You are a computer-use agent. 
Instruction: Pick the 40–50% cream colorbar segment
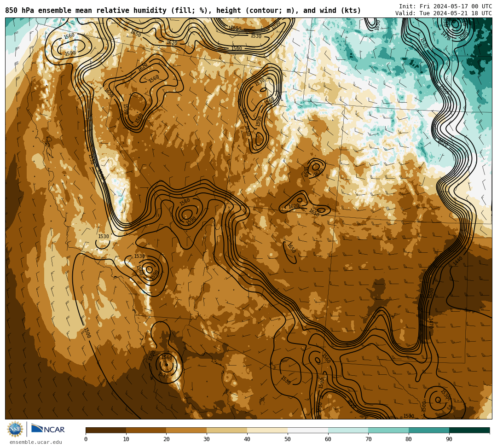(267, 430)
